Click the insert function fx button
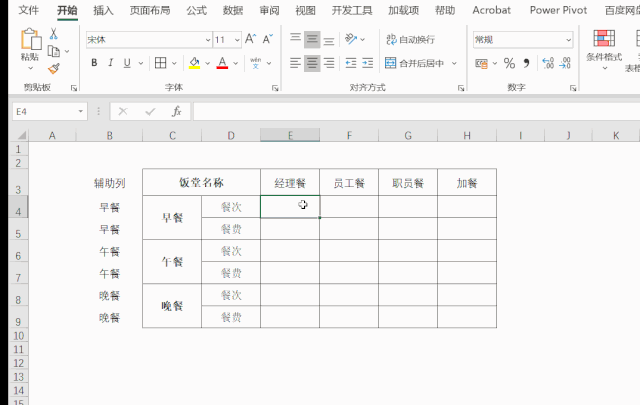 pyautogui.click(x=176, y=111)
